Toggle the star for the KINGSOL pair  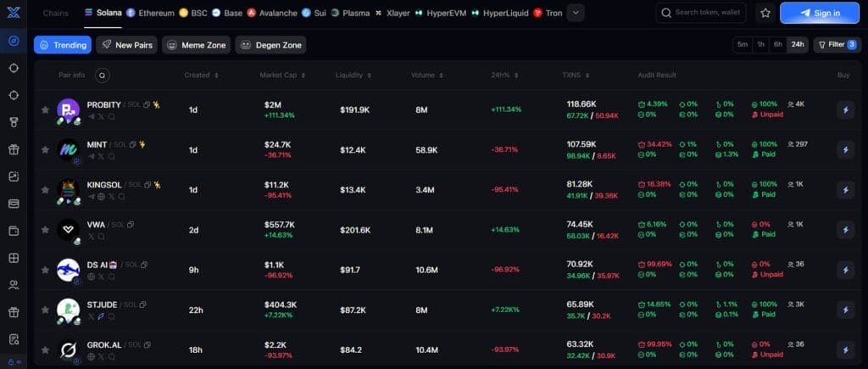[x=45, y=189]
